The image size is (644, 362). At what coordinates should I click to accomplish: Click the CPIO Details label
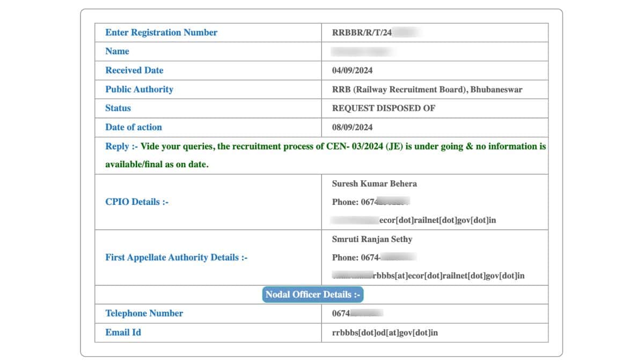(137, 202)
